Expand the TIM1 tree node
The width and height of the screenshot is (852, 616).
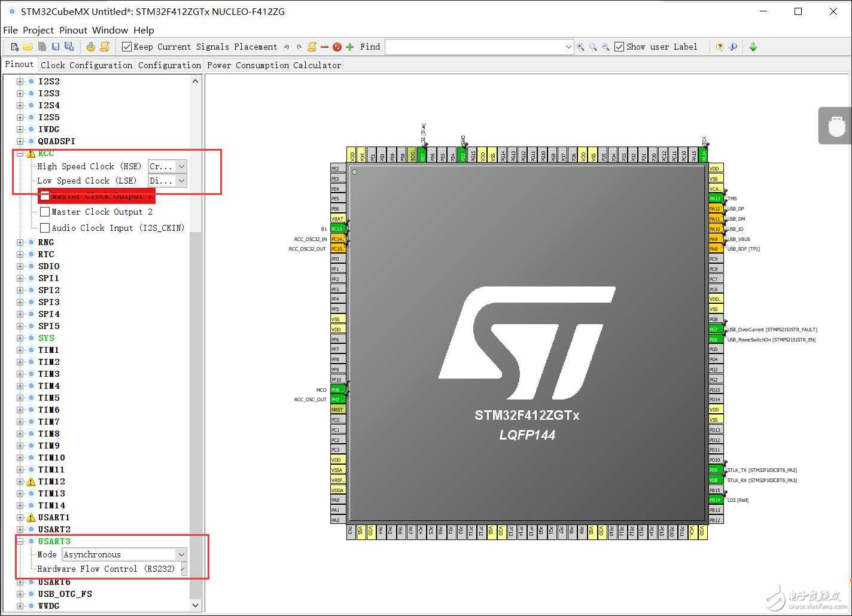[x=20, y=350]
